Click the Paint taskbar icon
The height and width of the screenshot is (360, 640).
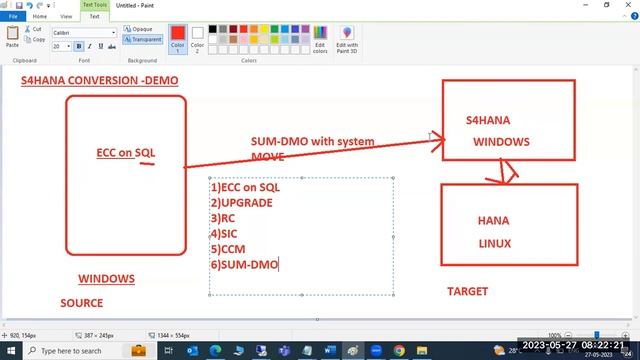[x=353, y=351]
